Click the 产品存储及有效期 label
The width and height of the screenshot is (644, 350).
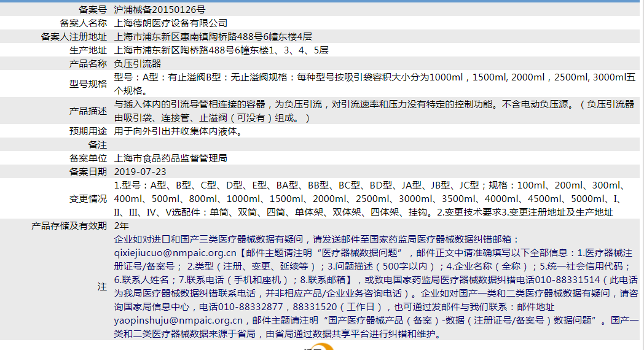click(69, 226)
